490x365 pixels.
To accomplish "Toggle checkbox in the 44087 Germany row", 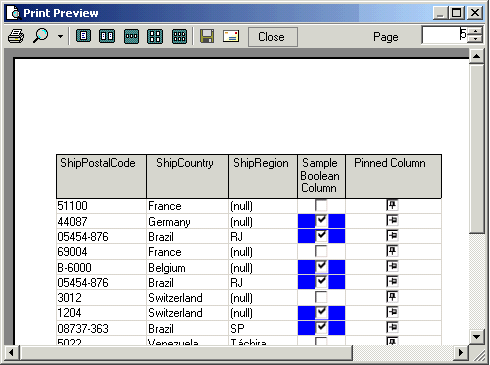I will coord(321,221).
